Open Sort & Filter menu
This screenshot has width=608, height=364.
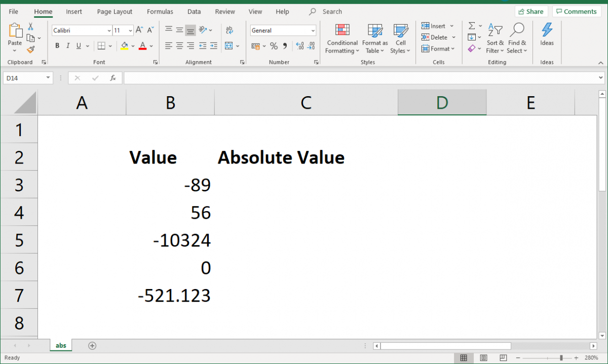click(495, 38)
